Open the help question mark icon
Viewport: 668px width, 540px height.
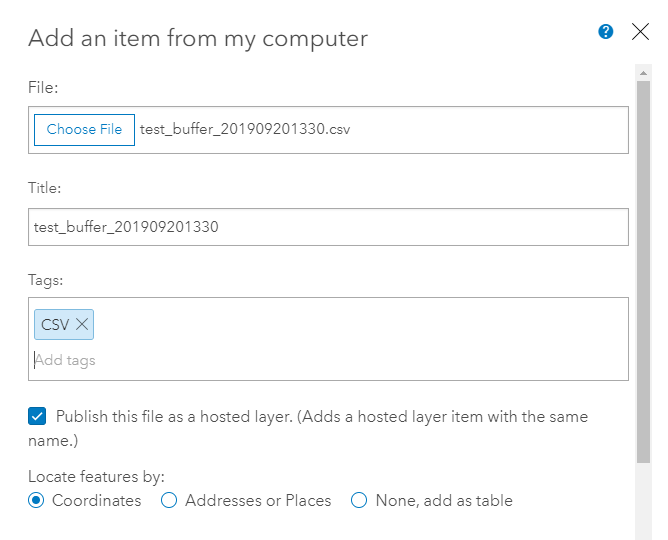click(x=606, y=32)
